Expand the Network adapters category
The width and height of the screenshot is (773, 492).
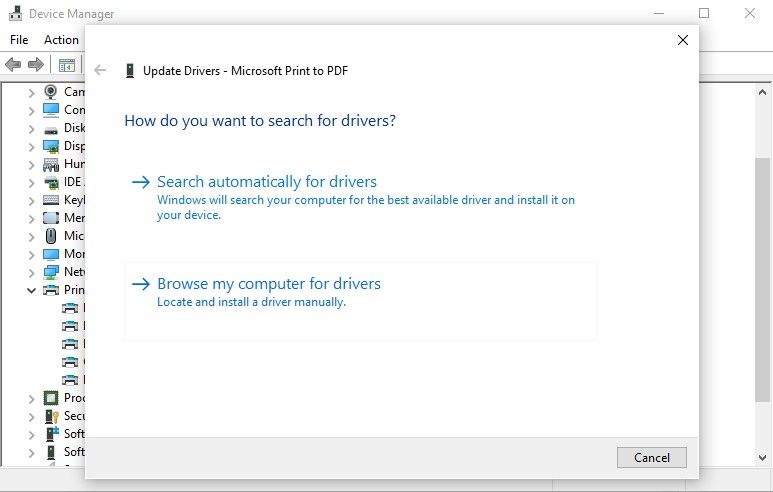pyautogui.click(x=32, y=273)
